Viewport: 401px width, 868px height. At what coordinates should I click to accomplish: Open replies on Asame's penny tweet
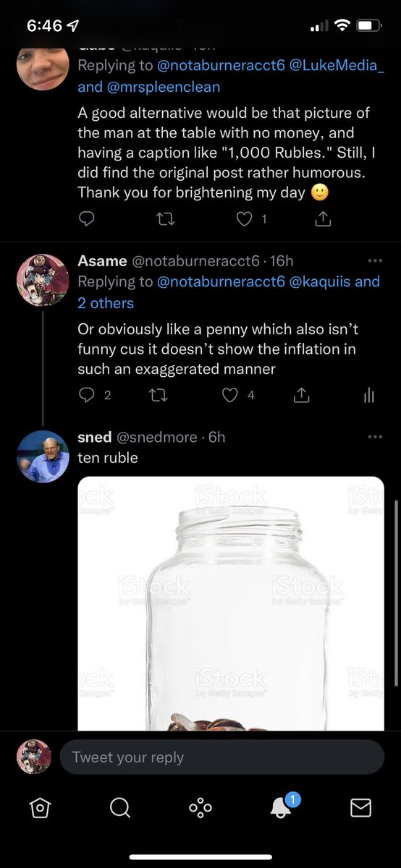point(87,395)
